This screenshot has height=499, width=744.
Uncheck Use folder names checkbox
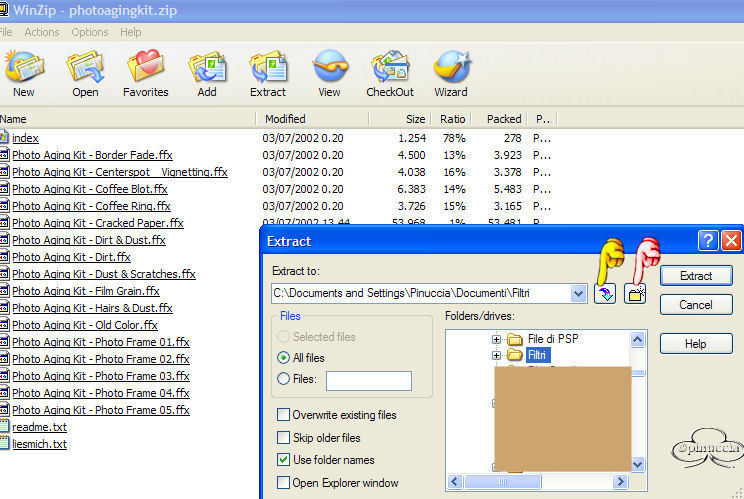pyautogui.click(x=283, y=460)
